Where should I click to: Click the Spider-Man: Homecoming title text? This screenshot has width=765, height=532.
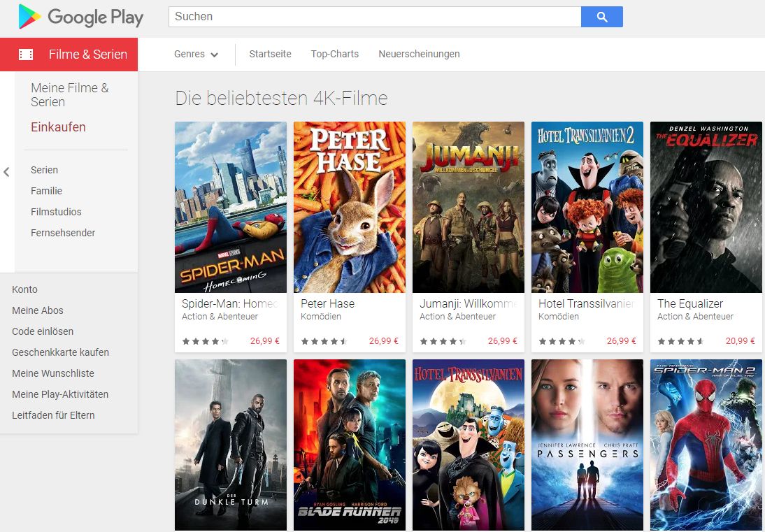click(230, 304)
